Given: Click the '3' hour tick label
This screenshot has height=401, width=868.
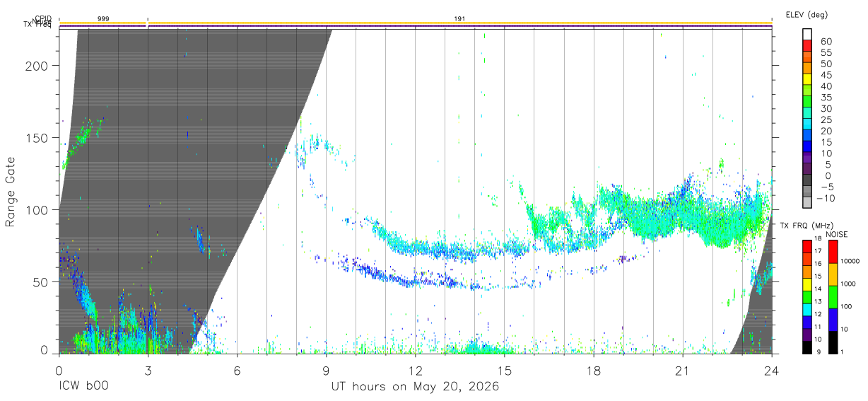Looking at the screenshot, I should click(x=147, y=371).
